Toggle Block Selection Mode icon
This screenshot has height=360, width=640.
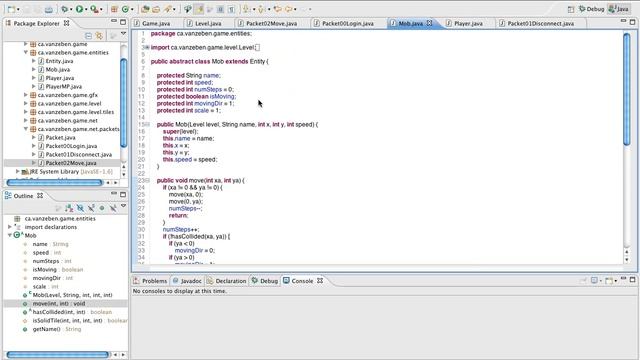point(220,9)
